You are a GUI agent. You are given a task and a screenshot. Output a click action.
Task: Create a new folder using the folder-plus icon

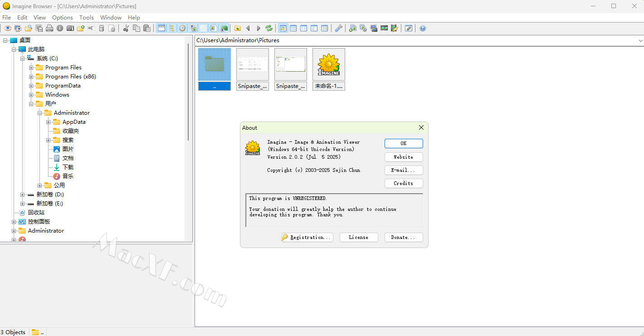81,28
